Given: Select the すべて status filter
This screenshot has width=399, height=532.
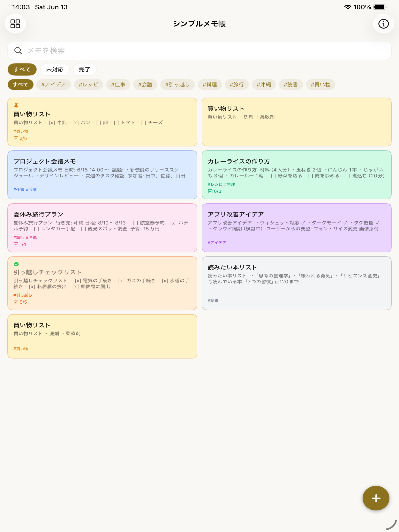Looking at the screenshot, I should pos(22,70).
